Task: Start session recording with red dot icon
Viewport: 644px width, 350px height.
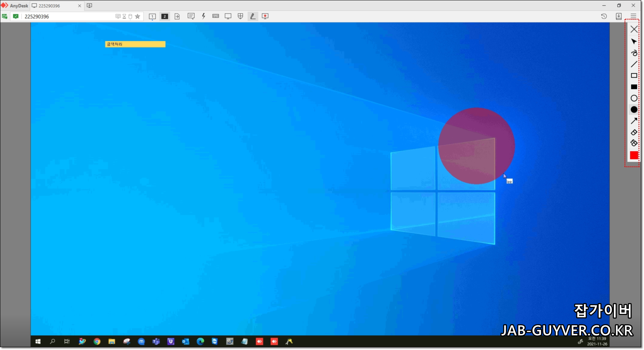Action: pyautogui.click(x=265, y=16)
